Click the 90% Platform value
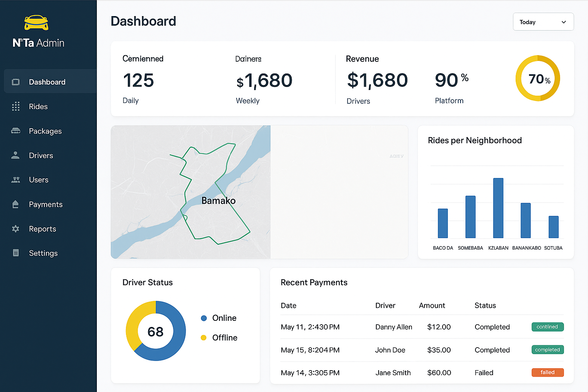 coord(452,80)
